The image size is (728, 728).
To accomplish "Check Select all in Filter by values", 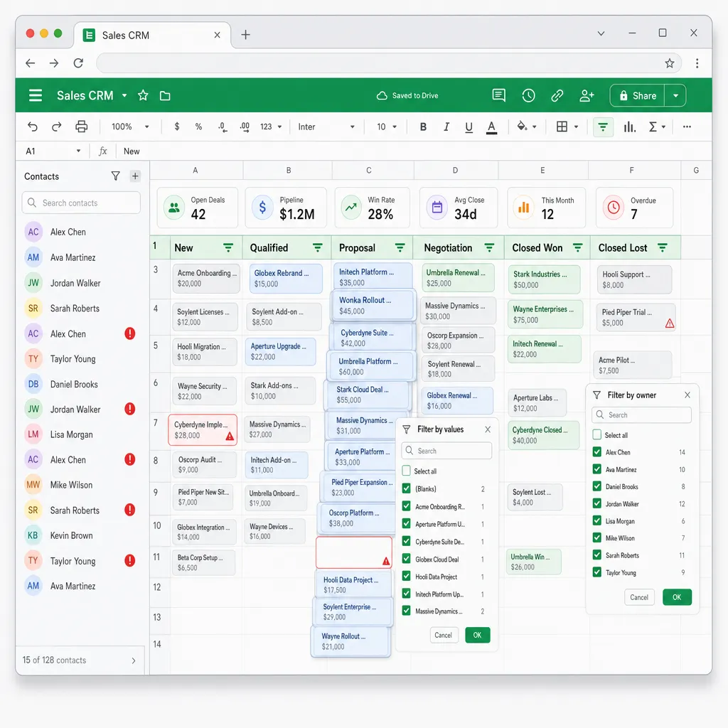I will [406, 471].
